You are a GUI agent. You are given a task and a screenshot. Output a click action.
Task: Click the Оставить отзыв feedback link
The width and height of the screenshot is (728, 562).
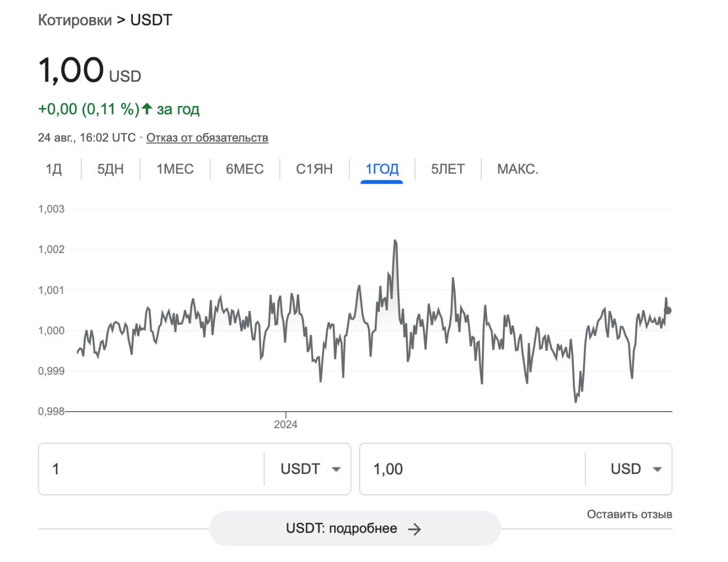[x=629, y=514]
